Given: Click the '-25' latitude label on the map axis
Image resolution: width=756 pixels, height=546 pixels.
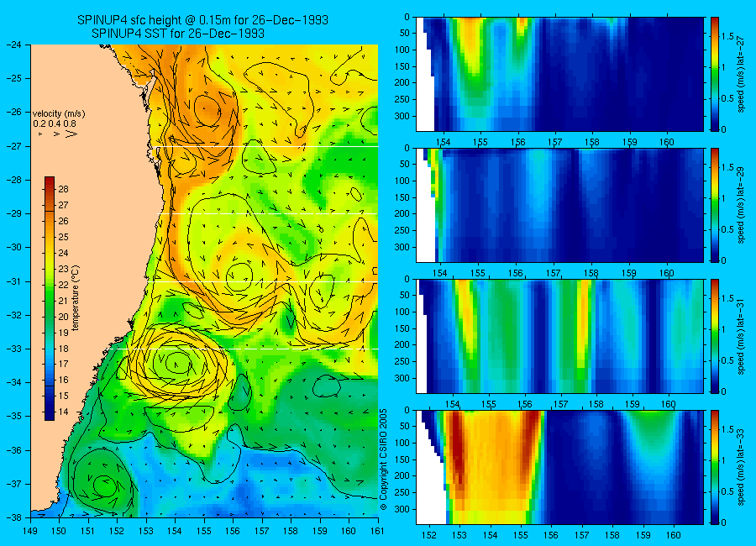Looking at the screenshot, I should pyautogui.click(x=13, y=79).
